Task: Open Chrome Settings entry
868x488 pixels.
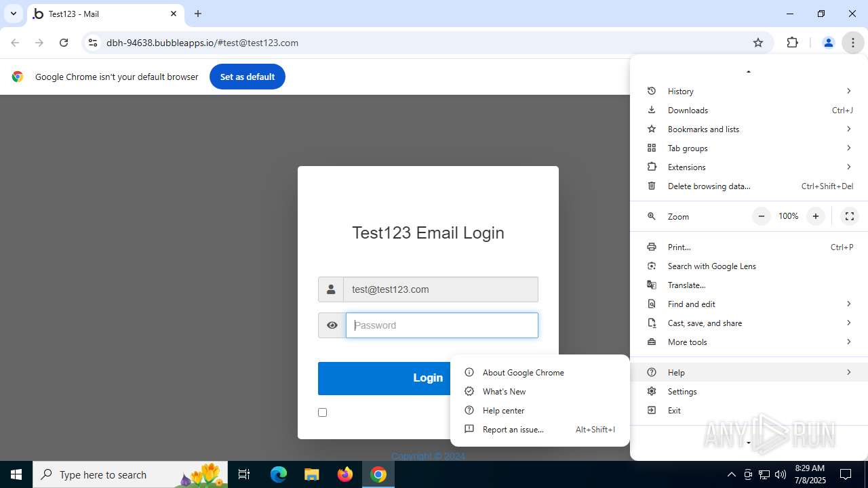Action: [x=749, y=391]
